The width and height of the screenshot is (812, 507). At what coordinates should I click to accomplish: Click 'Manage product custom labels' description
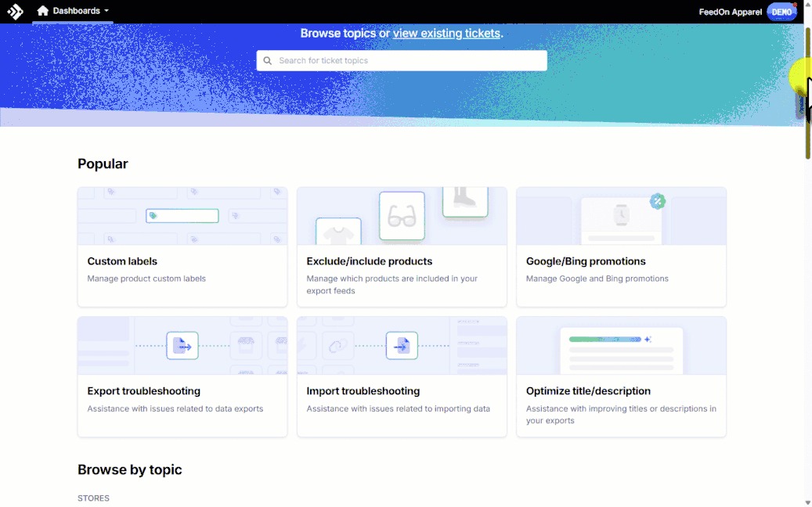click(x=146, y=279)
